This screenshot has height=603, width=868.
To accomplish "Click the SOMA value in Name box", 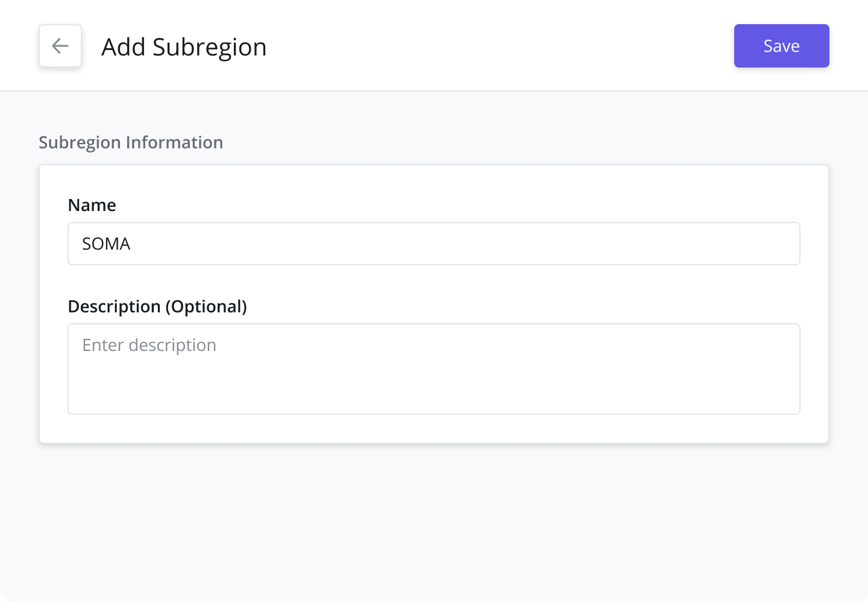I will pos(106,244).
